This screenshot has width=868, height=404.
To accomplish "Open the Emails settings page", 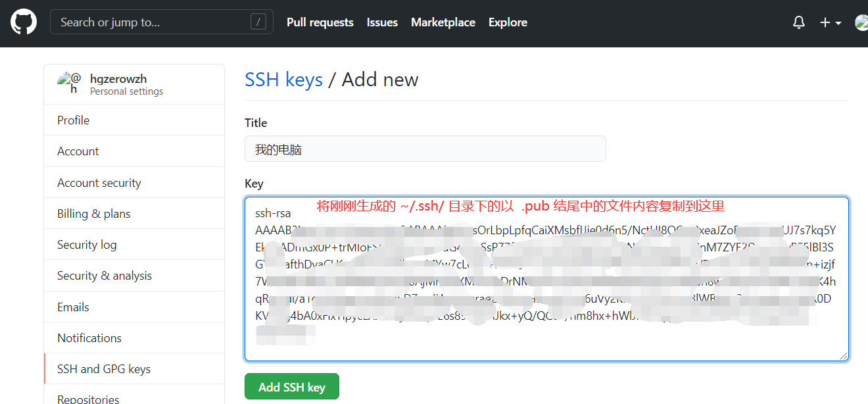I will coord(134,307).
